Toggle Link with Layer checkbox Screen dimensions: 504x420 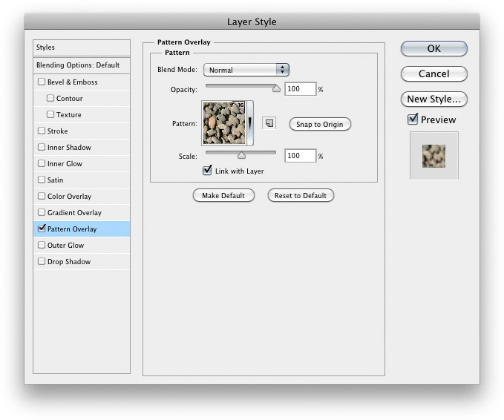coord(207,170)
